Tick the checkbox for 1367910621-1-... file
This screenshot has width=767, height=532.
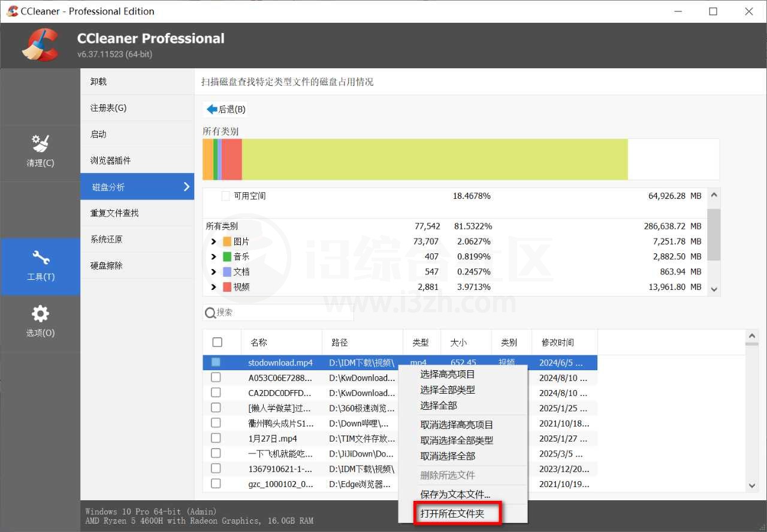click(x=216, y=468)
